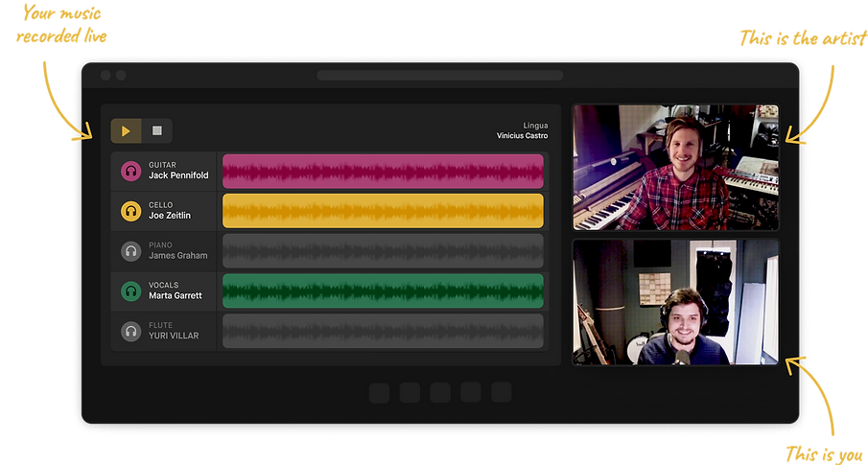Toggle the pink Guitar headphone icon
The height and width of the screenshot is (465, 868).
tap(131, 171)
